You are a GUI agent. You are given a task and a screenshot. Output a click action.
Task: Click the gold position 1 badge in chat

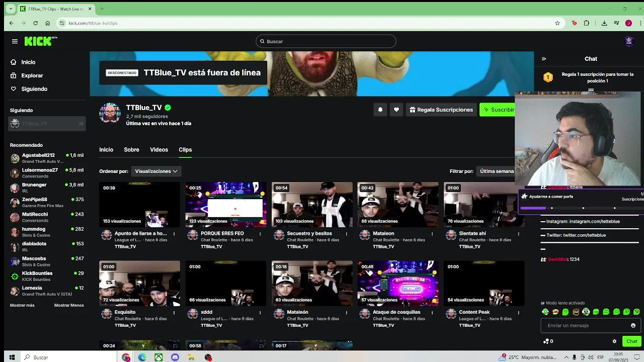(548, 77)
